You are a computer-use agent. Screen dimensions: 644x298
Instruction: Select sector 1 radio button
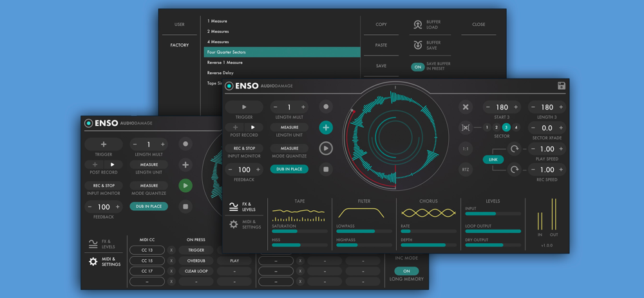pyautogui.click(x=487, y=128)
